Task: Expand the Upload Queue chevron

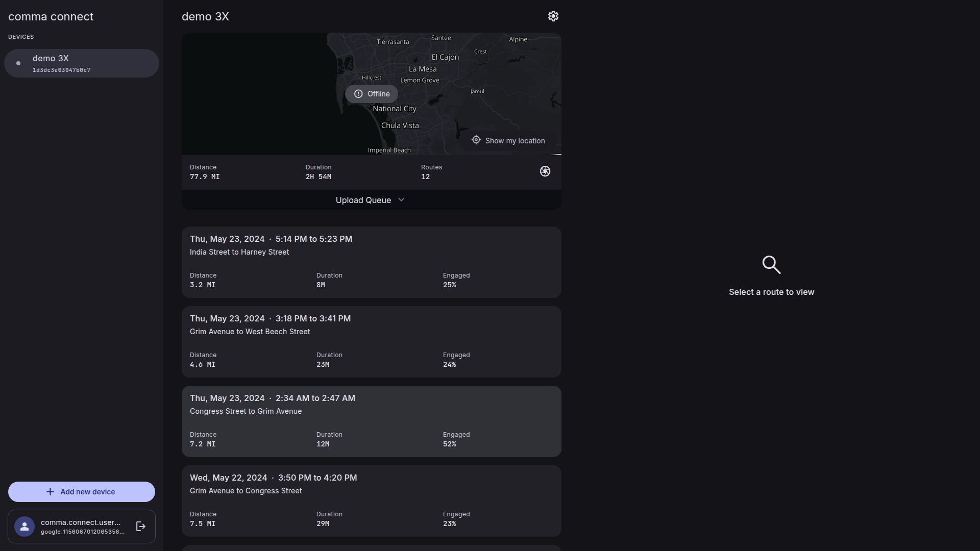Action: click(401, 200)
